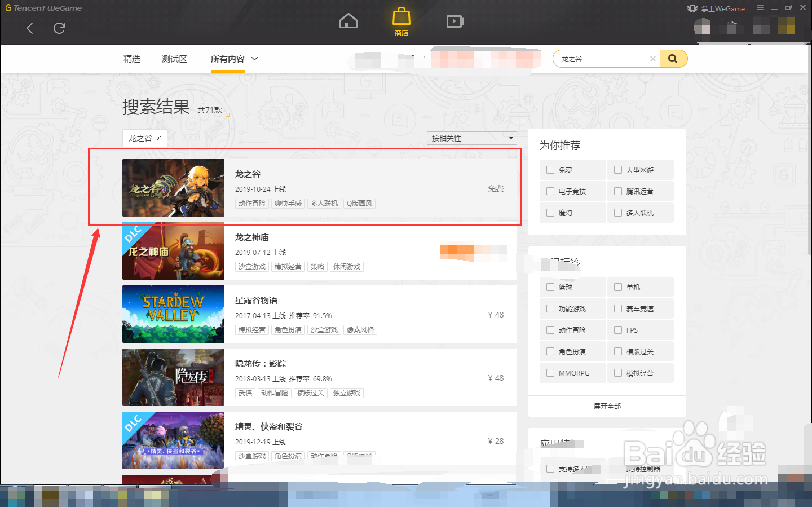Check the MMORPG tag checkbox
The height and width of the screenshot is (507, 812).
(x=550, y=373)
